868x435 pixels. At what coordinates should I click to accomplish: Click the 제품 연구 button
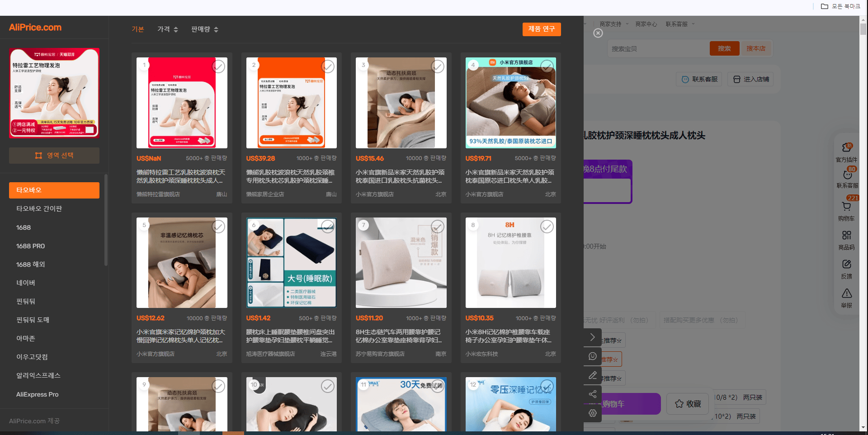[542, 29]
